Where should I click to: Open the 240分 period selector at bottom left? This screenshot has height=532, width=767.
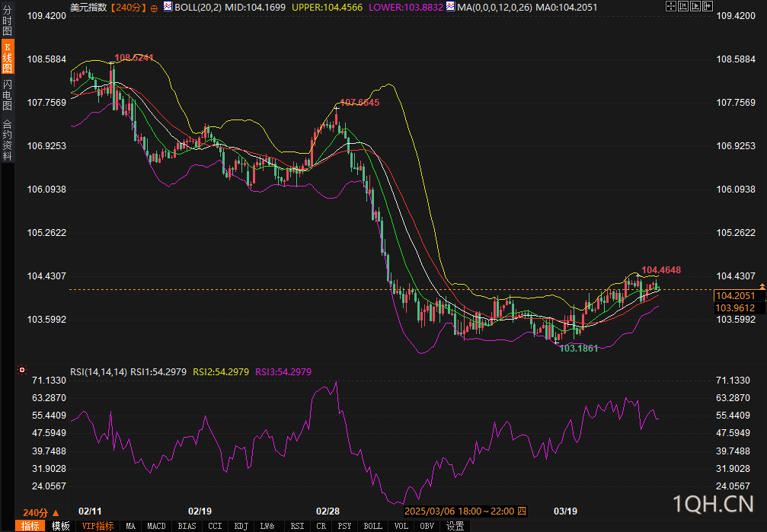(41, 512)
